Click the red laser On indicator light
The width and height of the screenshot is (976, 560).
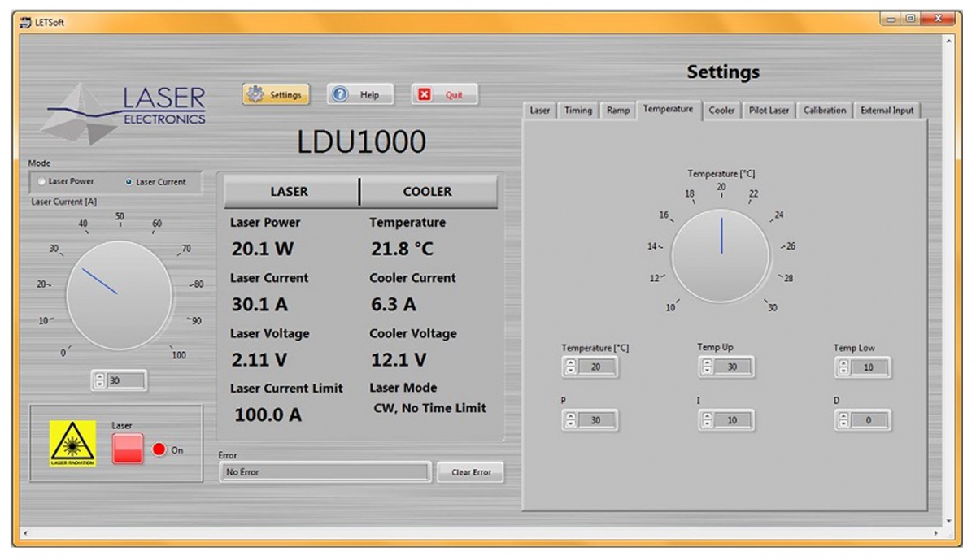[x=159, y=449]
